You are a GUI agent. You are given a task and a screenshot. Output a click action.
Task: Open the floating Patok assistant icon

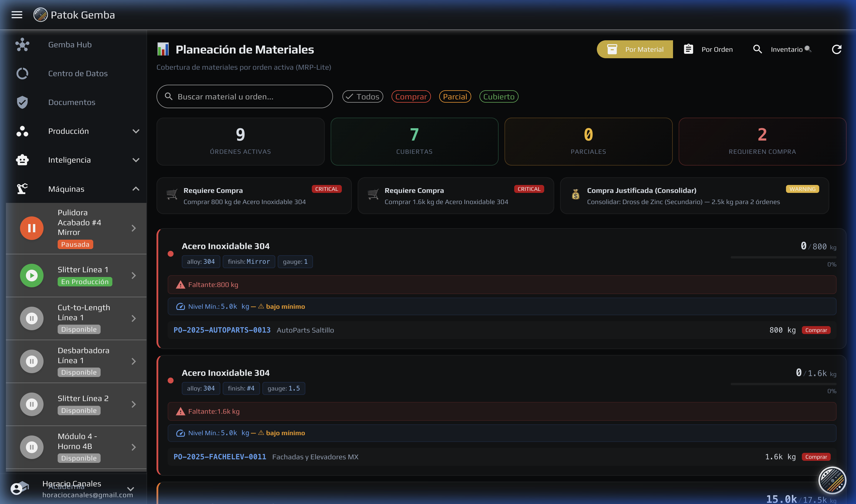click(x=832, y=480)
